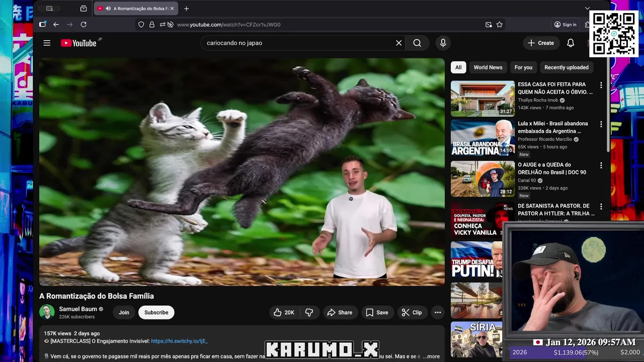Open 'Lula x Milei - Brasil abandona' title link
644x362 pixels.
[x=553, y=127]
